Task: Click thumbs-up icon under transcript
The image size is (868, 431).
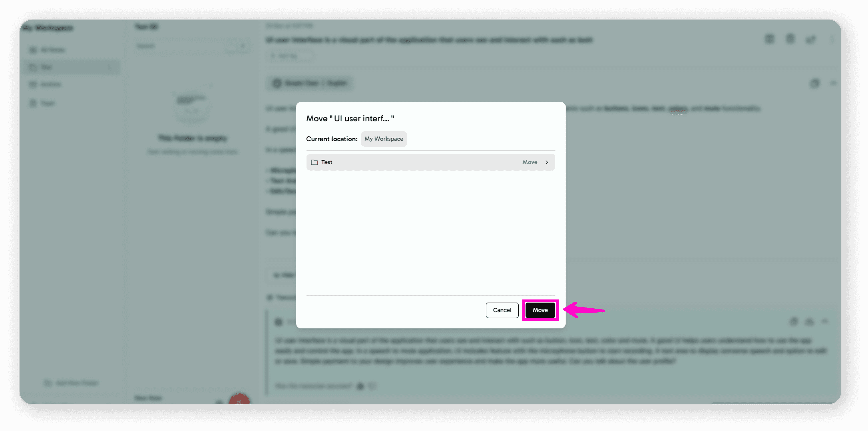Action: 360,386
